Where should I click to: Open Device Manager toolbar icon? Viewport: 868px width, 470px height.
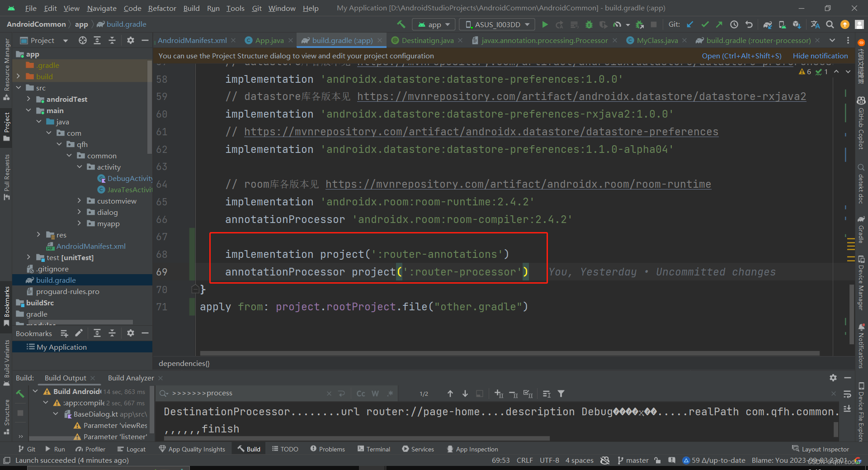pyautogui.click(x=782, y=24)
